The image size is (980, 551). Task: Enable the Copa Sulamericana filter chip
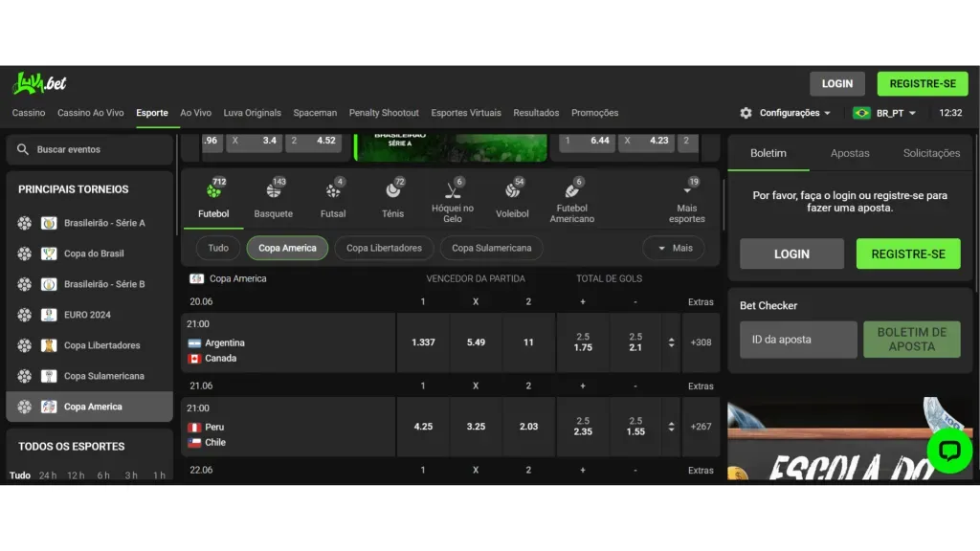pos(491,248)
